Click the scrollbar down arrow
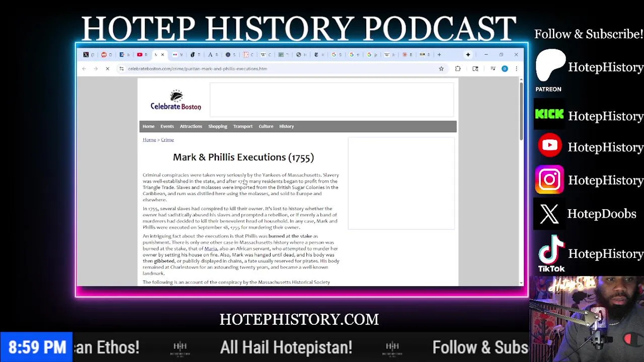Screen dimensions: 644x362 (x=521, y=283)
